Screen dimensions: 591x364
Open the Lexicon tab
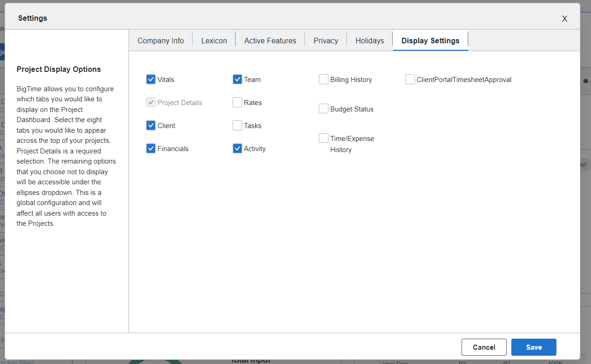pos(214,41)
